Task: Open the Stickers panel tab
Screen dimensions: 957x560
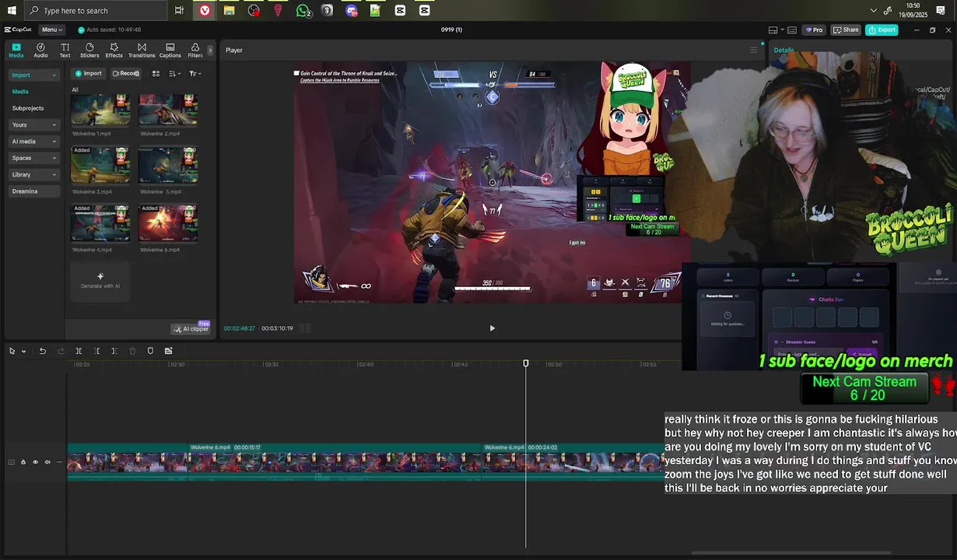Action: click(x=89, y=51)
